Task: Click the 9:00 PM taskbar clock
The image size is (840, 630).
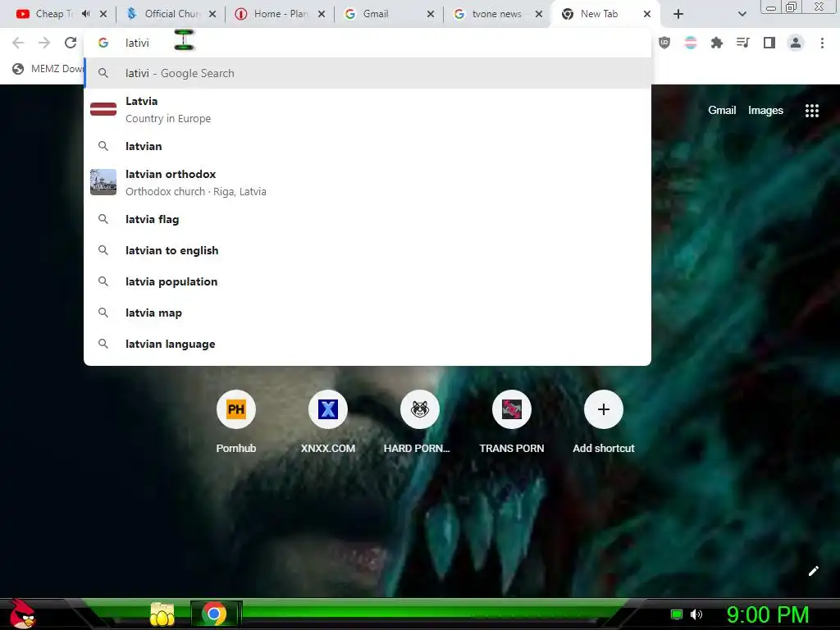Action: (768, 614)
